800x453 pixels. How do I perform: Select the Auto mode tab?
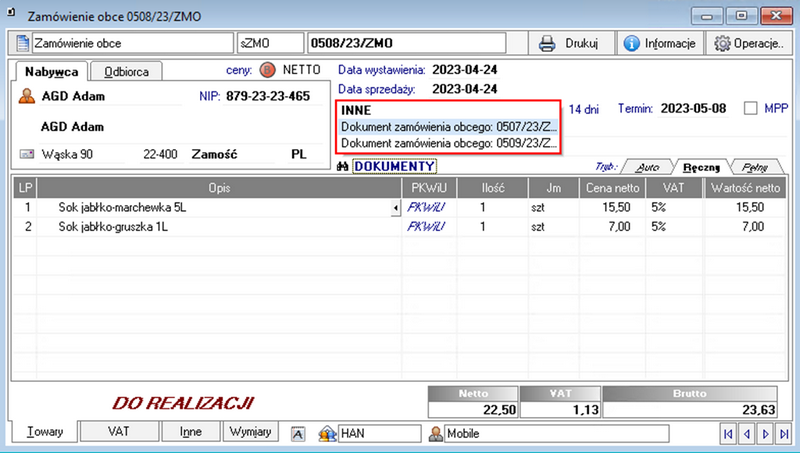tap(647, 167)
